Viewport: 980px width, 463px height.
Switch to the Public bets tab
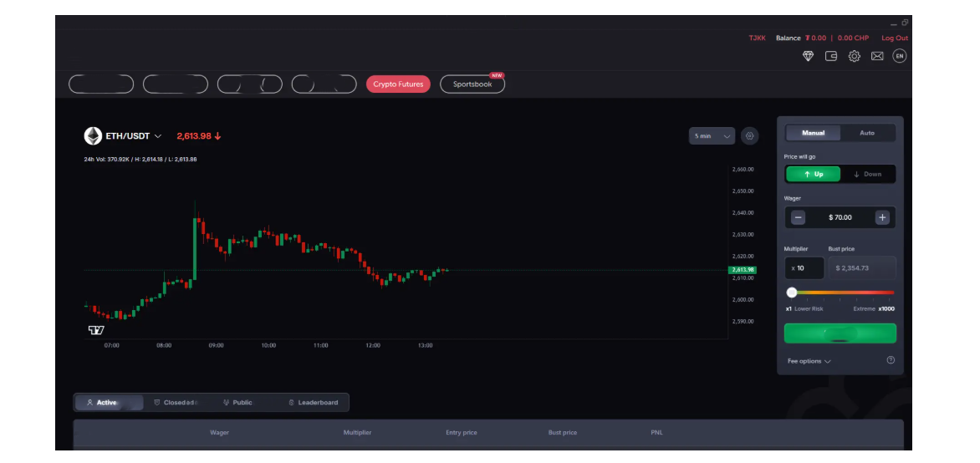click(x=237, y=402)
